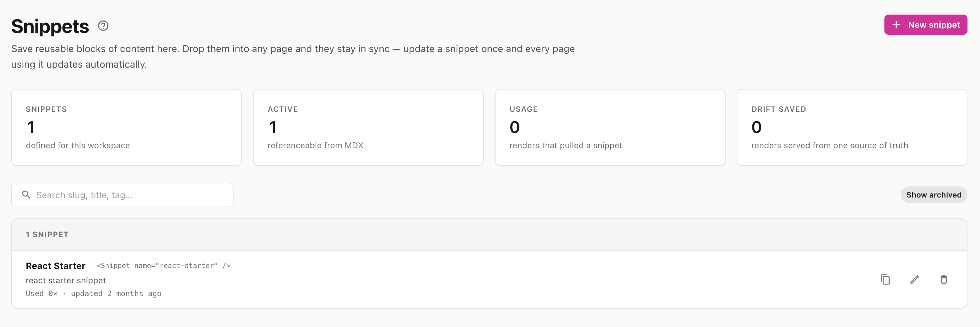Click the Usage stat card
This screenshot has width=980, height=327.
coord(610,127)
